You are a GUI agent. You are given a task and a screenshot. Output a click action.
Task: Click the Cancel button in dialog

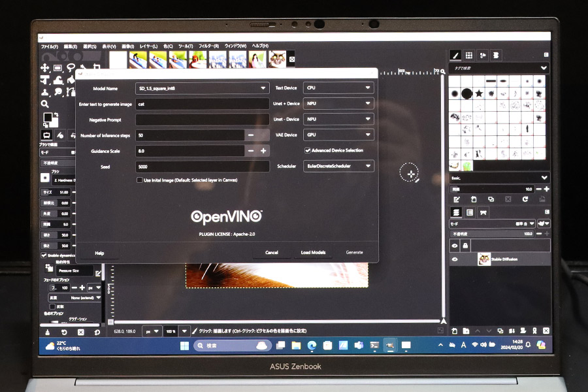tap(272, 252)
